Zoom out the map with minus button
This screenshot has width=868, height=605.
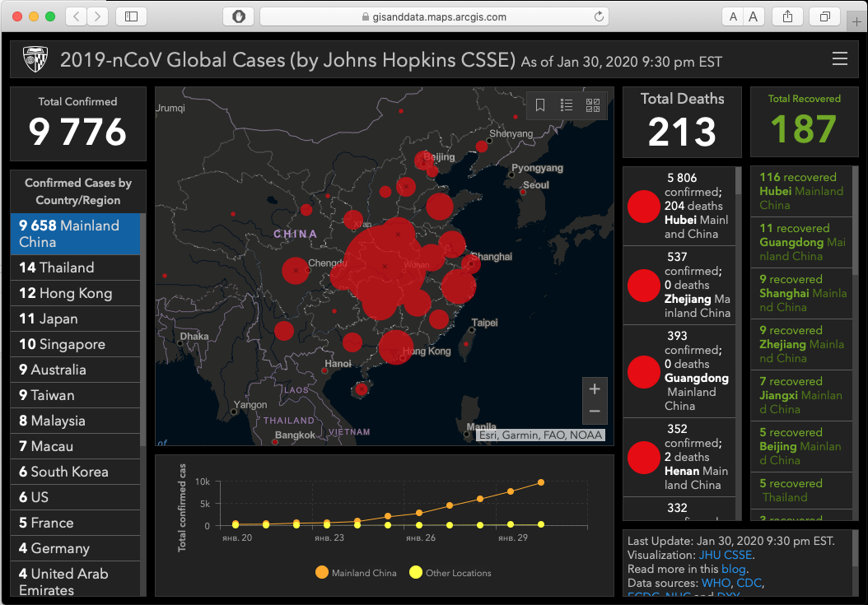pos(595,412)
